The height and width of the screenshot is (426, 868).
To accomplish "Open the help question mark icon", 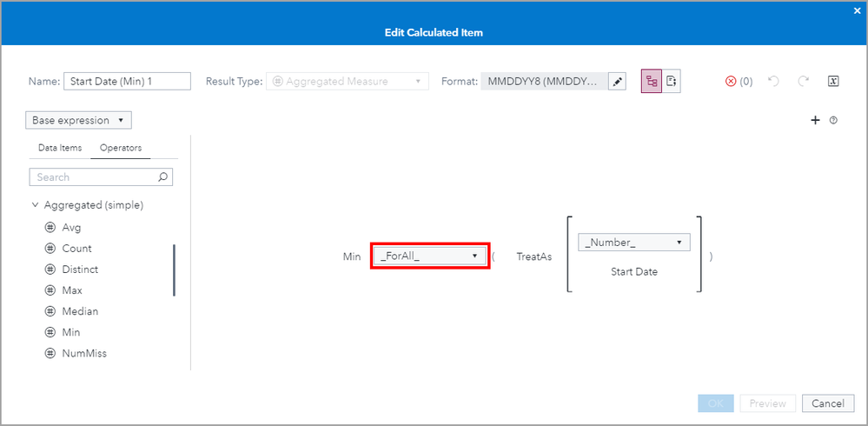I will point(833,120).
